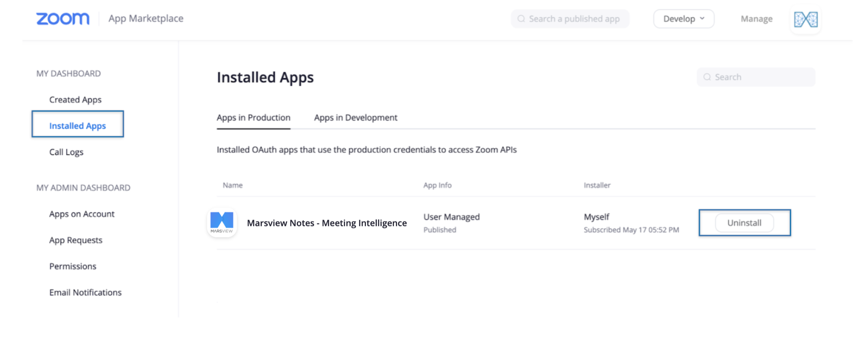Click Subscribed May 17 05:52 PM text

[631, 230]
